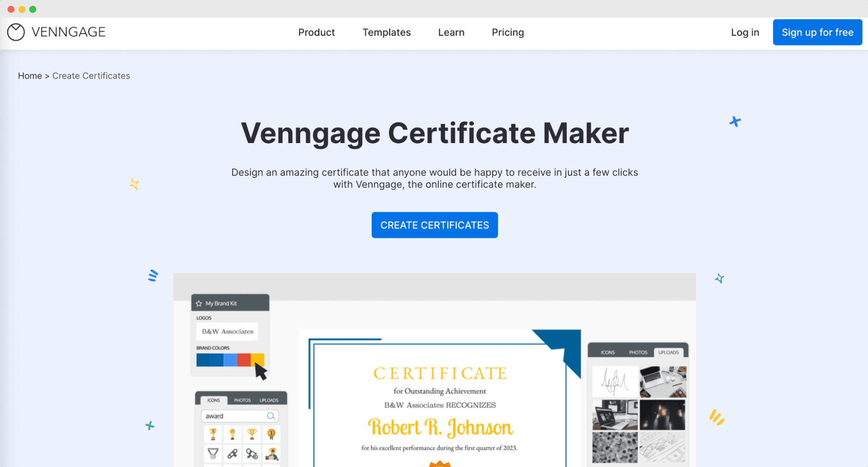Choose the rosette medal award icon

click(x=271, y=433)
